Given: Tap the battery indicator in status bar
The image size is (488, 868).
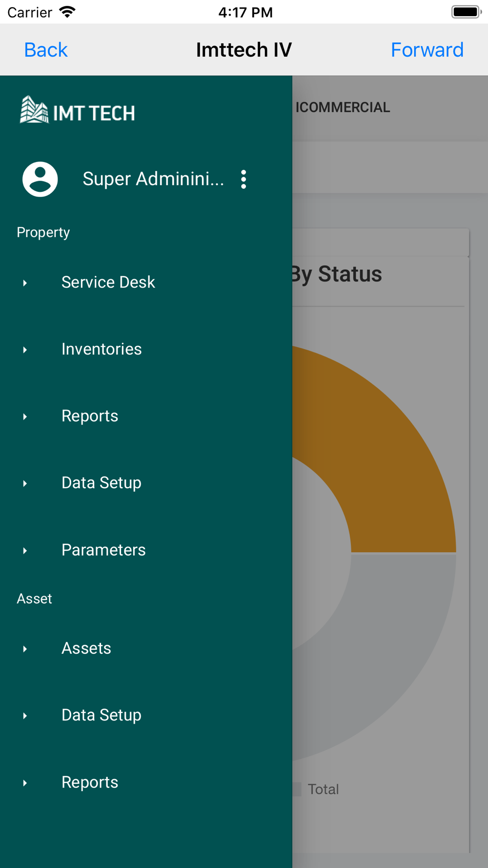Looking at the screenshot, I should (466, 12).
